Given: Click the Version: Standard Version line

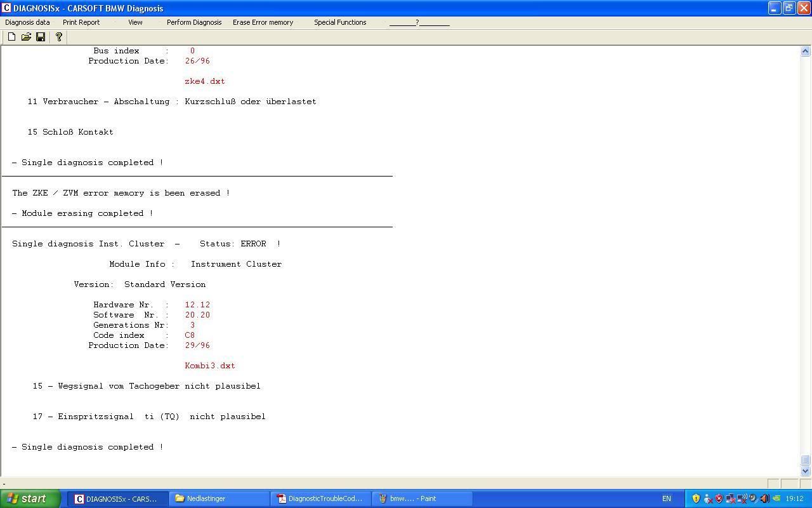Looking at the screenshot, I should coord(140,284).
